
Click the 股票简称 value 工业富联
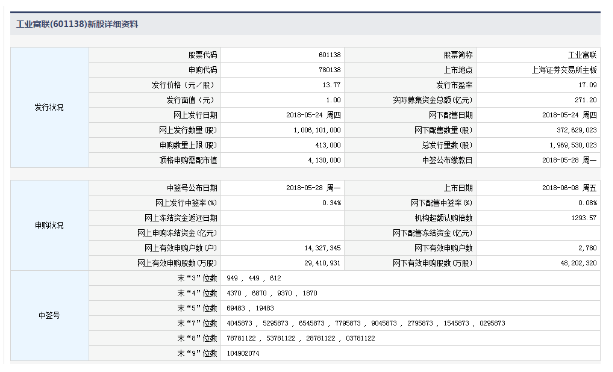pyautogui.click(x=583, y=55)
